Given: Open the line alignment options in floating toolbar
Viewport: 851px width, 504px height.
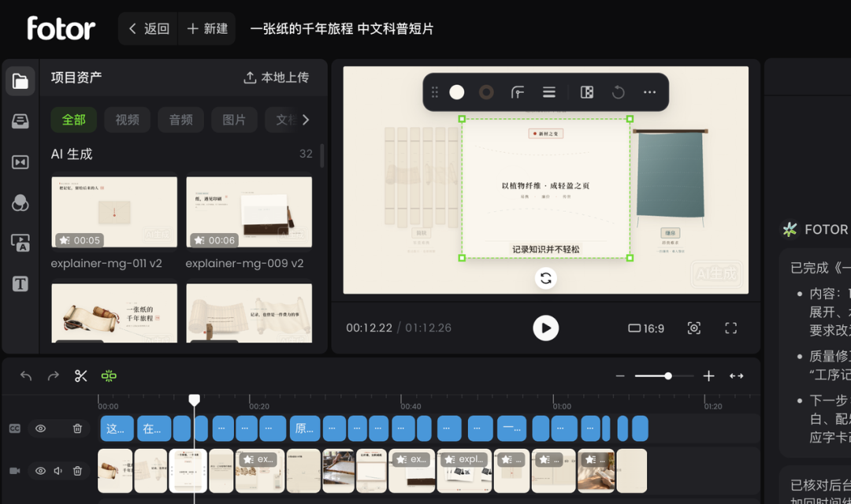Looking at the screenshot, I should coord(549,92).
